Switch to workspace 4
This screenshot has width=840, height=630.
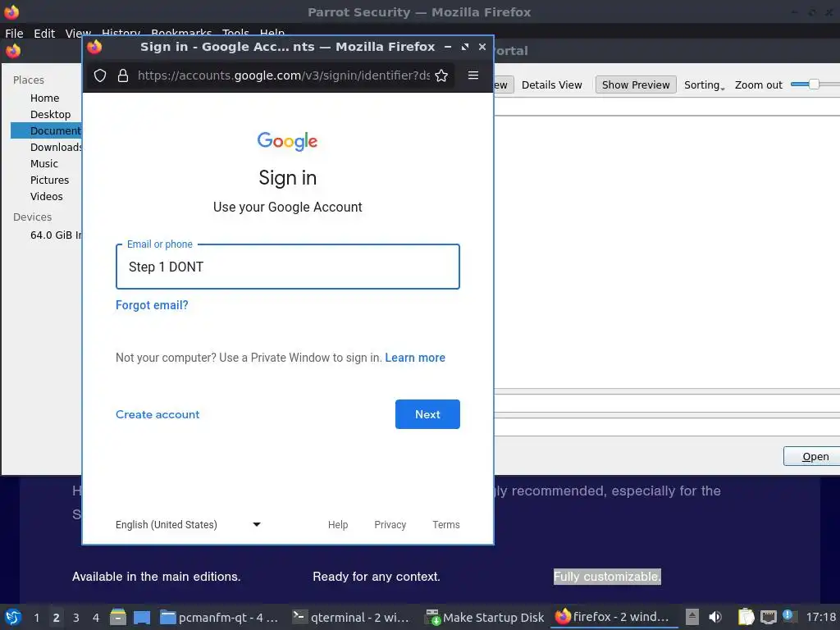click(96, 617)
